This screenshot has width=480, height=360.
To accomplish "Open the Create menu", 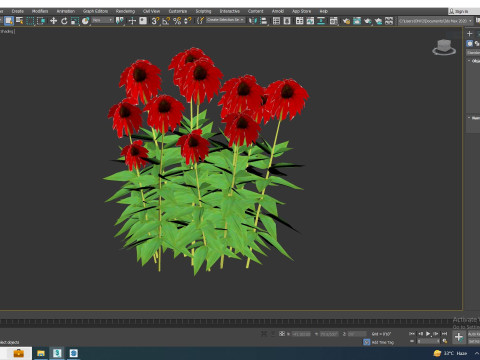I will 18,11.
